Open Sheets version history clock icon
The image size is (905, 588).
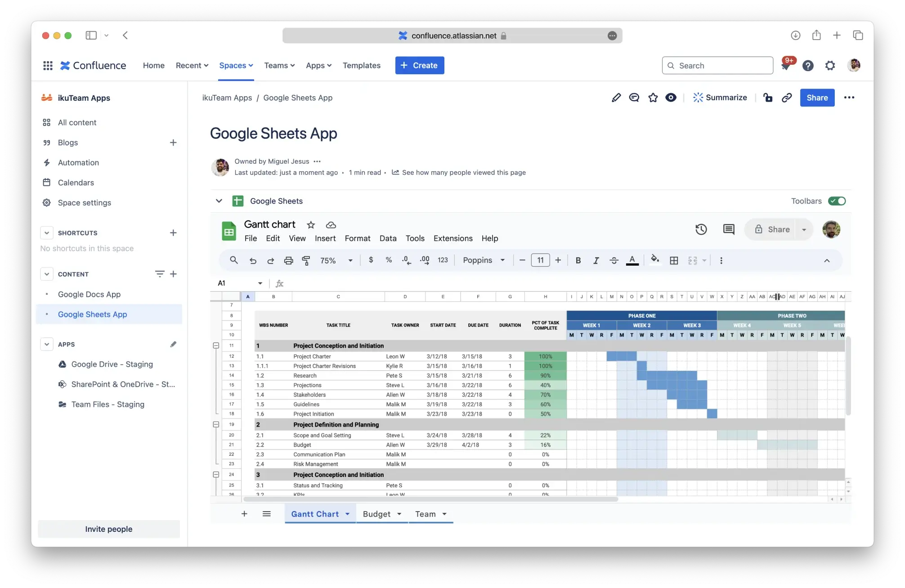[701, 229]
